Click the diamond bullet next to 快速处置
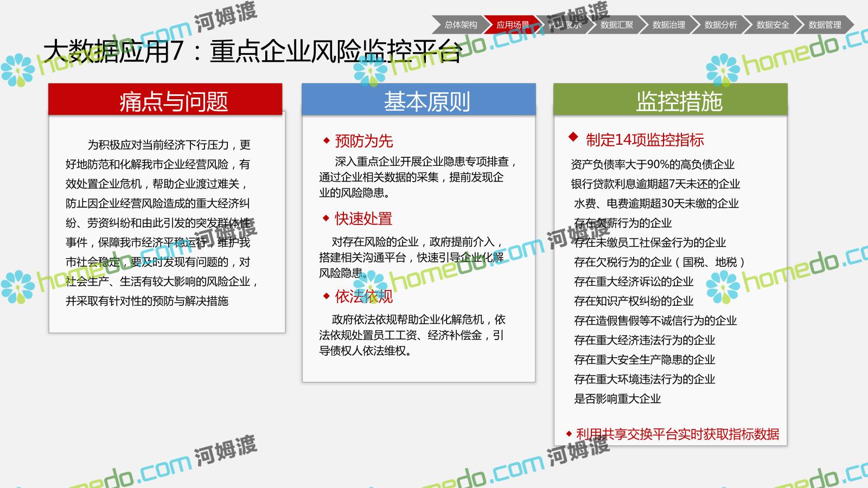The height and width of the screenshot is (488, 868). (x=326, y=219)
